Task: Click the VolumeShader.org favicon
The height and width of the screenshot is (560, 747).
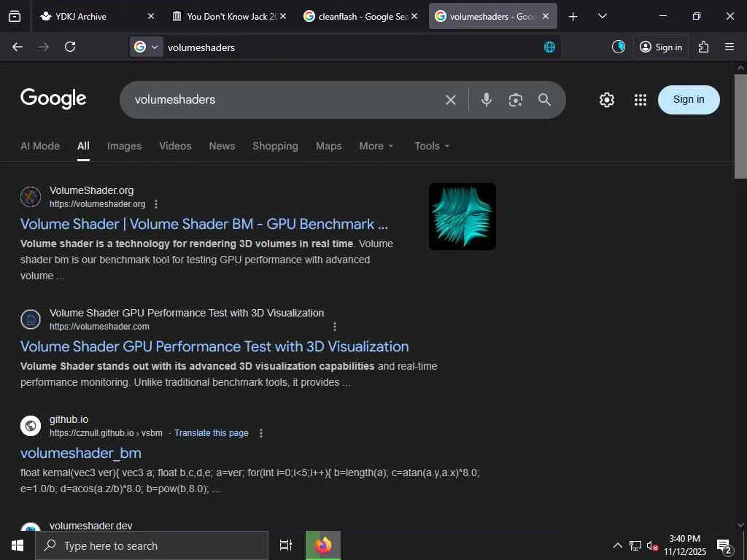Action: click(31, 197)
